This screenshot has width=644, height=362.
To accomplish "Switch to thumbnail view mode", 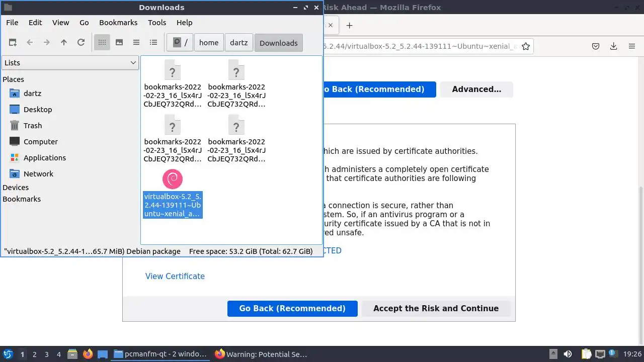I will click(x=119, y=43).
